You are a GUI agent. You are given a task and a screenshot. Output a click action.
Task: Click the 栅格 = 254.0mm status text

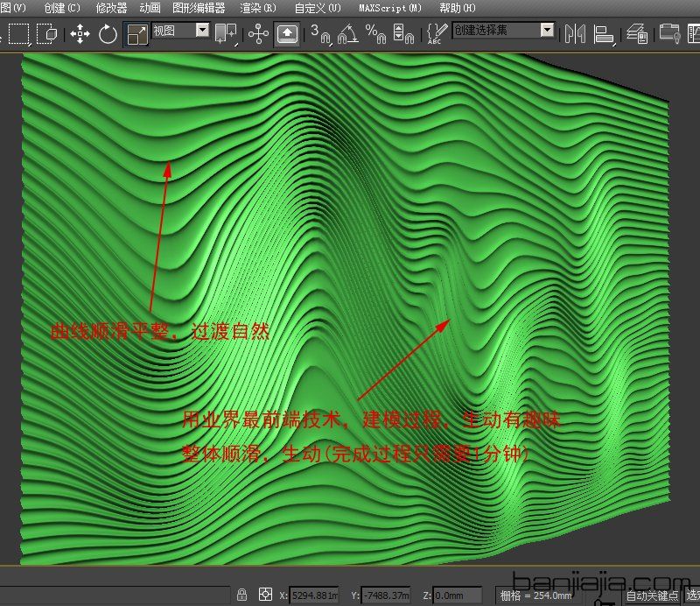pos(535,595)
